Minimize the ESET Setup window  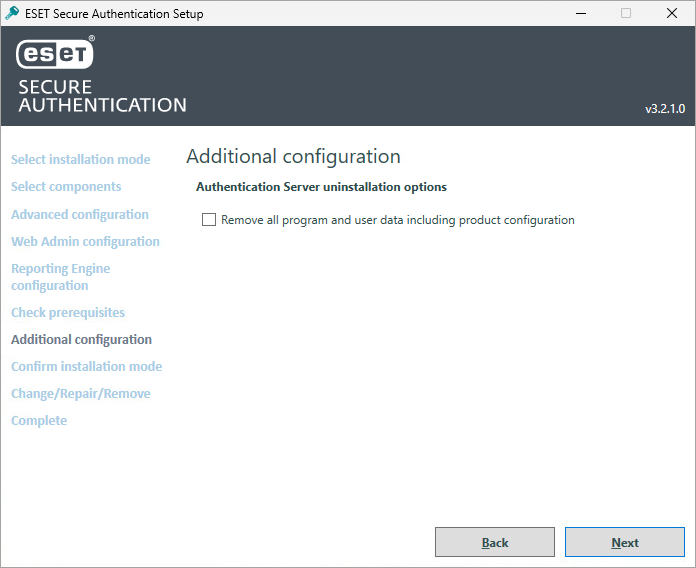click(581, 13)
